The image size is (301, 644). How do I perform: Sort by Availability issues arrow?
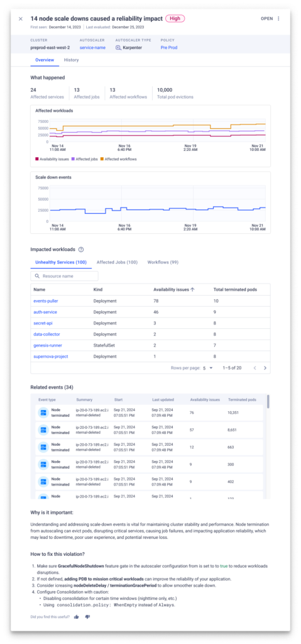[192, 289]
